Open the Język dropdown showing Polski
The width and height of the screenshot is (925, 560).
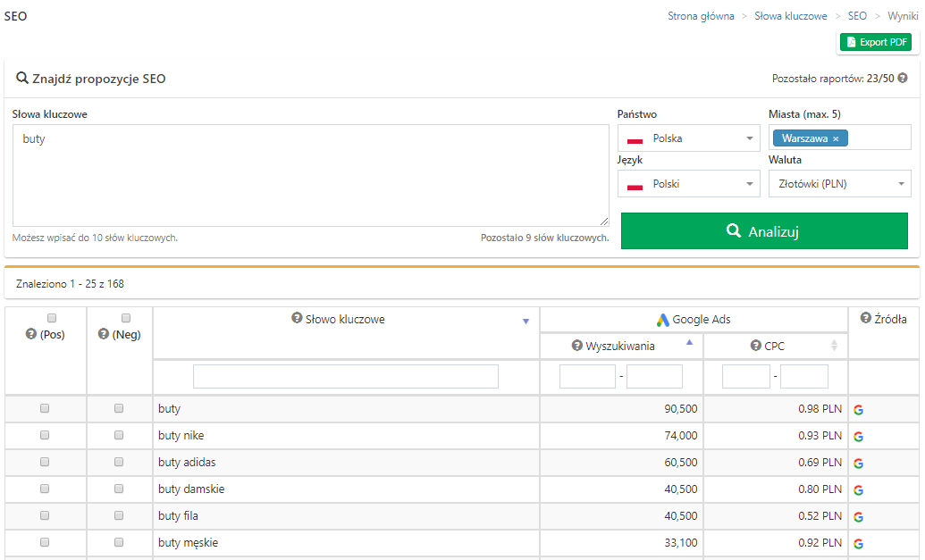689,184
